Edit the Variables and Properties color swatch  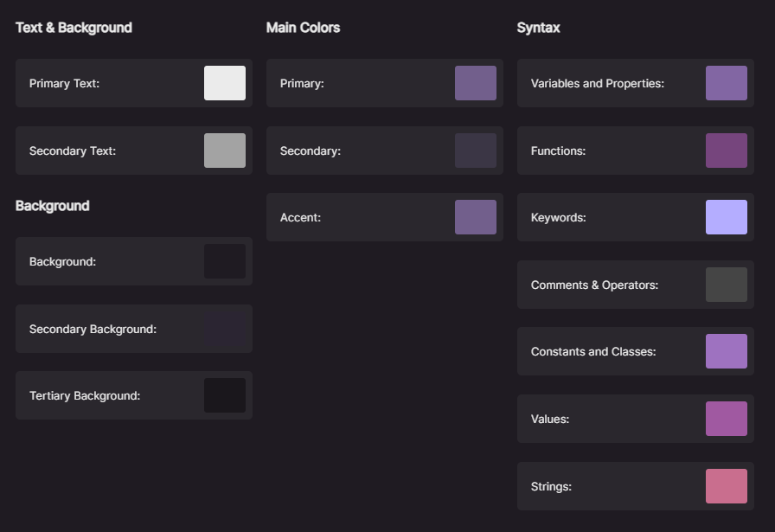tap(727, 83)
